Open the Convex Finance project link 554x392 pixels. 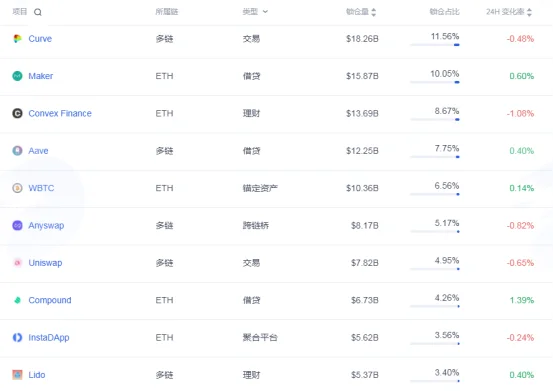click(x=60, y=113)
